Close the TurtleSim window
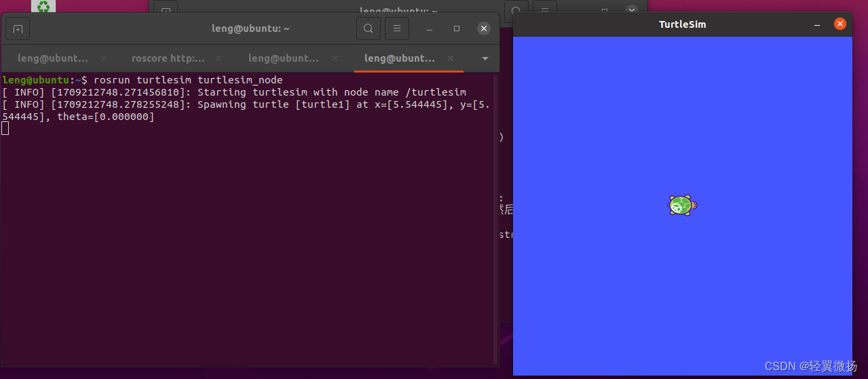 pyautogui.click(x=840, y=24)
